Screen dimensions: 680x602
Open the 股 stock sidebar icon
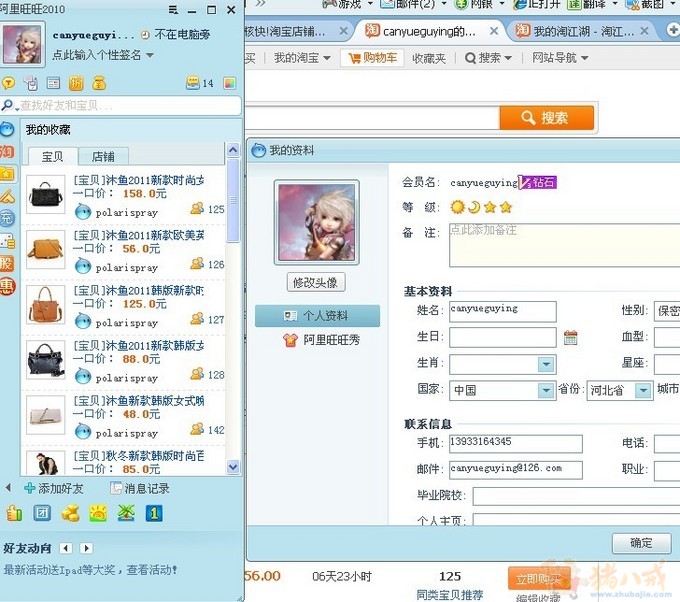pos(7,263)
